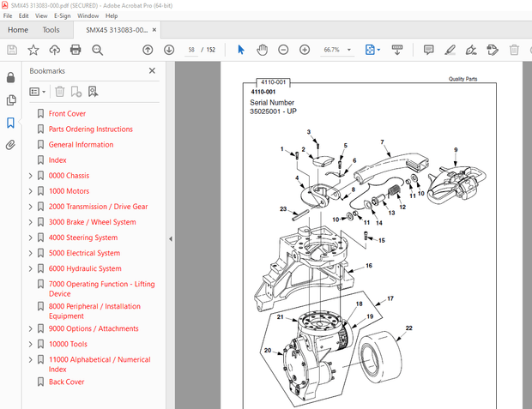
Task: Click the zoom in plus icon
Action: coord(305,50)
